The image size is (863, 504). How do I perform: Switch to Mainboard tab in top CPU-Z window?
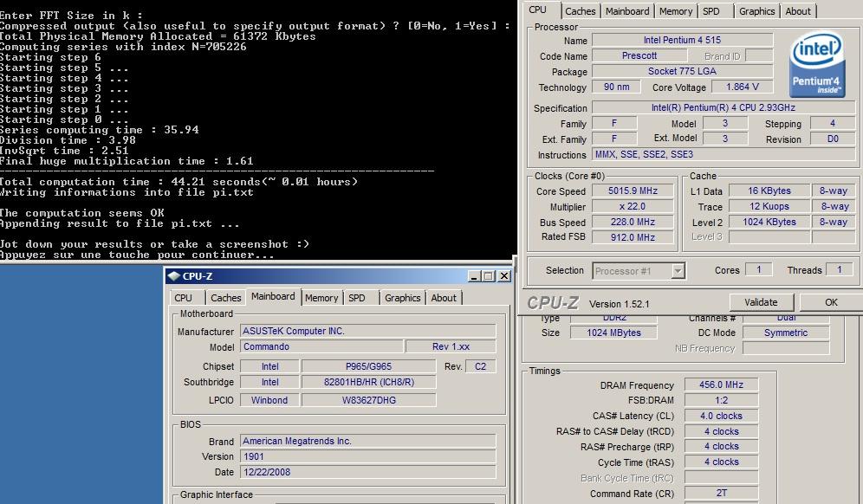(627, 11)
